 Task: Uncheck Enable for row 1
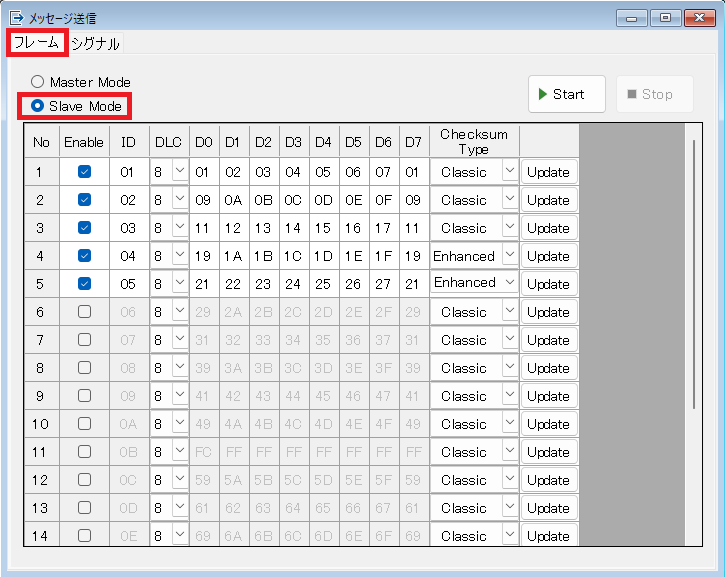[84, 172]
